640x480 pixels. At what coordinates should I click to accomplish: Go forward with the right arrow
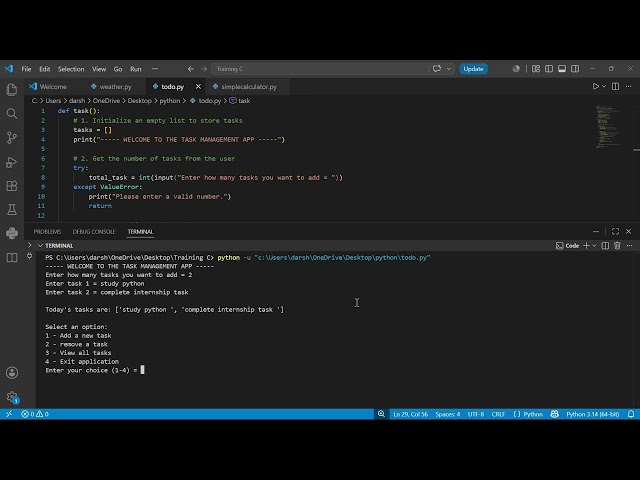(204, 69)
